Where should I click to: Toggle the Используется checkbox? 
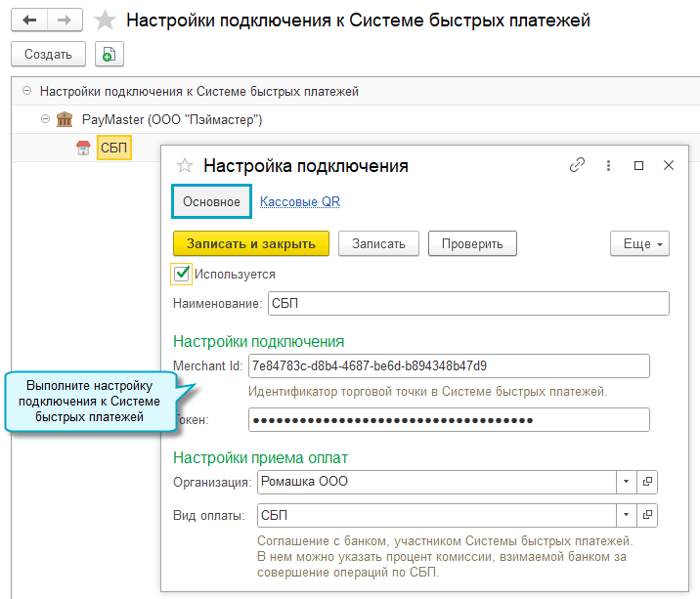pyautogui.click(x=182, y=274)
